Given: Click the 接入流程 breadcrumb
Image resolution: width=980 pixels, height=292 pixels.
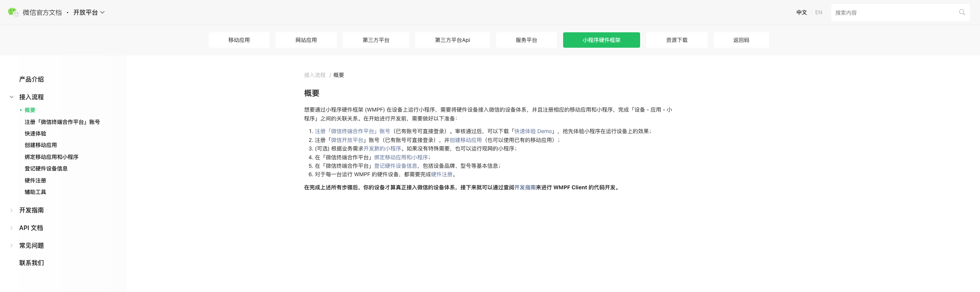Looking at the screenshot, I should click(x=315, y=75).
